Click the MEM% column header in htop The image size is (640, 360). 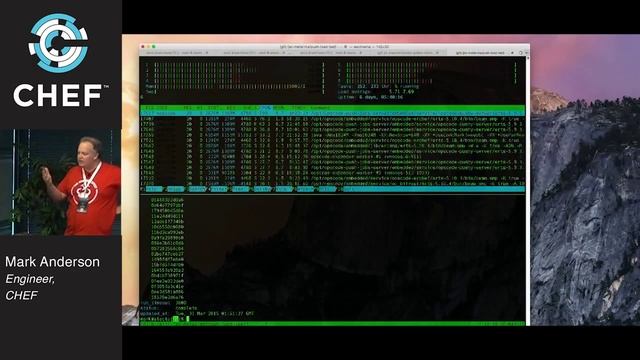(x=279, y=108)
